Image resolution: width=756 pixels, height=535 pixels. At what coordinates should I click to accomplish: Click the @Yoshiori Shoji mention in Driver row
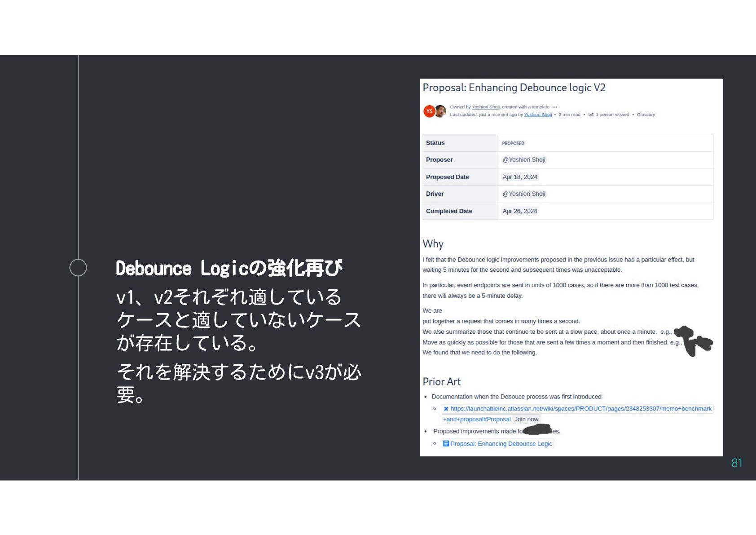(524, 194)
